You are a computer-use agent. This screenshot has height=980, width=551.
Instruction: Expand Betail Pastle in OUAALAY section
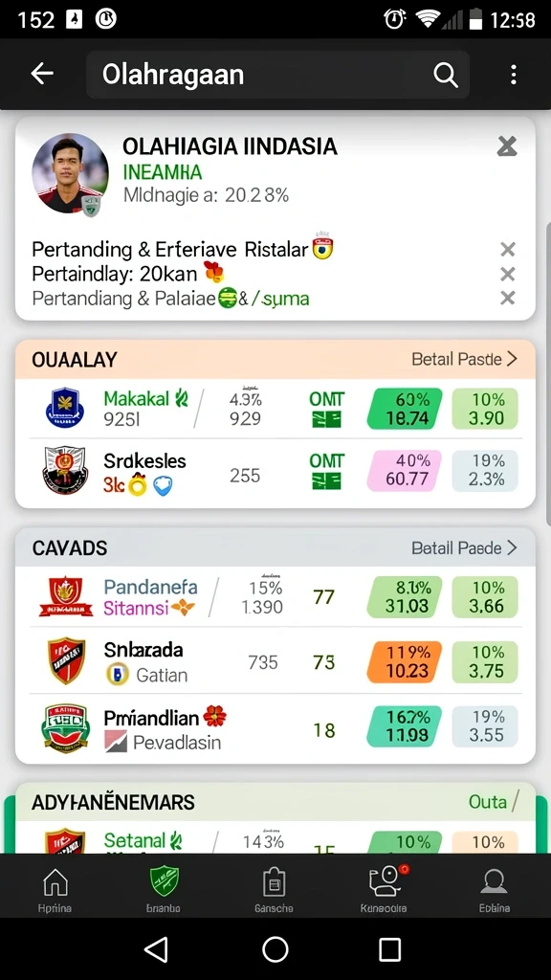pos(464,360)
